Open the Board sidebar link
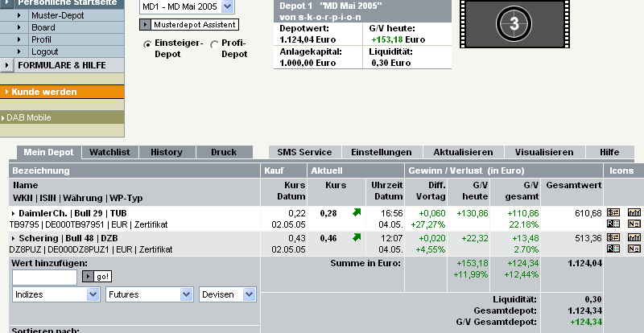The width and height of the screenshot is (644, 333). [x=43, y=27]
